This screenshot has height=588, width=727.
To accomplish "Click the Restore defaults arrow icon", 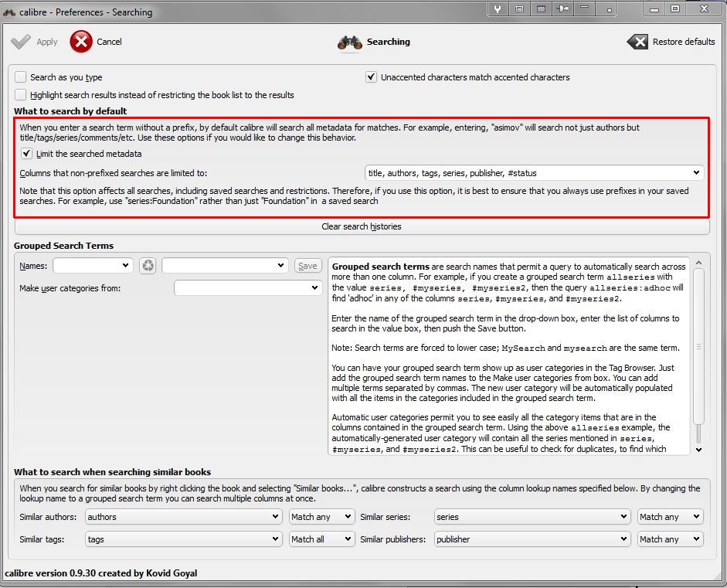I will click(x=637, y=42).
